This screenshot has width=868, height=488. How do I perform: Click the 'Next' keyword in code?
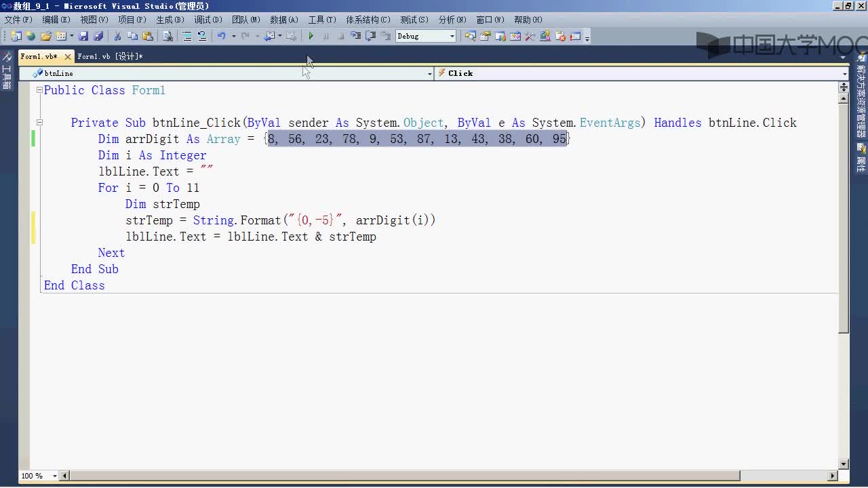[111, 253]
